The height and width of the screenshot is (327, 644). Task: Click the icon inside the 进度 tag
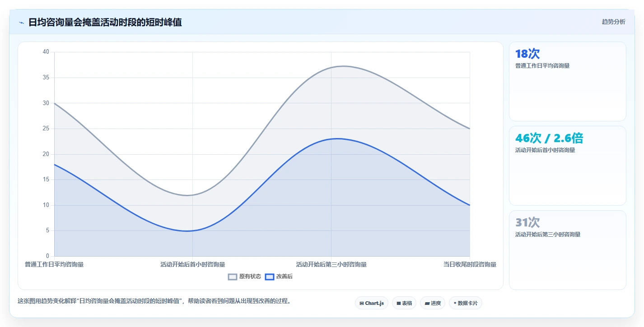[427, 303]
